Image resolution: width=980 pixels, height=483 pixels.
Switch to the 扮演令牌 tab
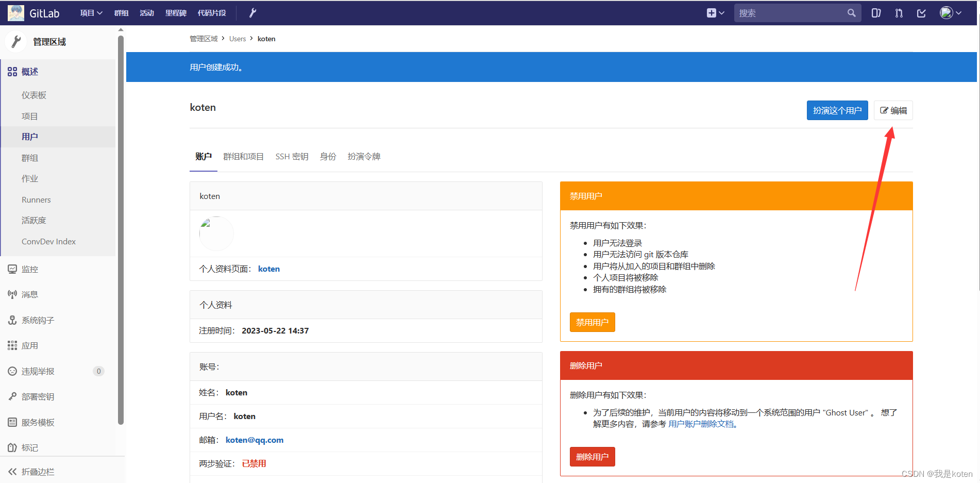(x=364, y=156)
